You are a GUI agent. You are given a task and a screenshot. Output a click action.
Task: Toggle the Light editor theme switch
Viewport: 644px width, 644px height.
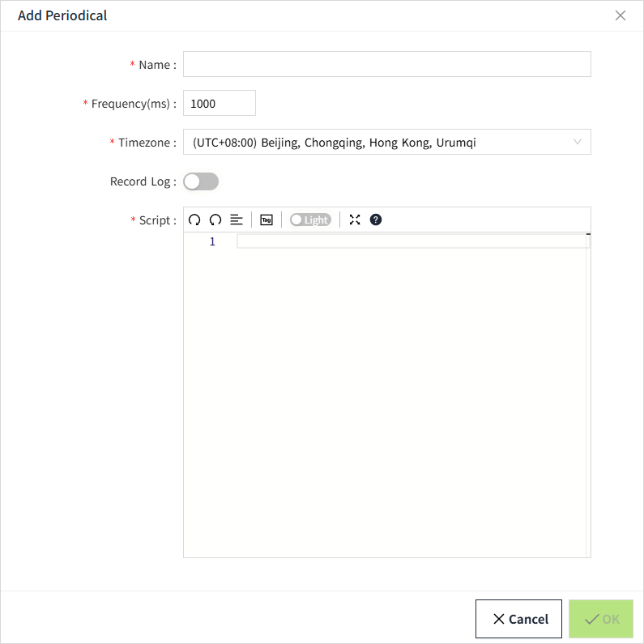pos(310,220)
